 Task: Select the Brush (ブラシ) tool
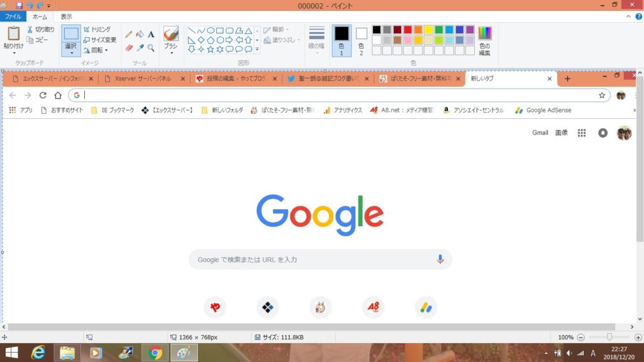(x=171, y=34)
